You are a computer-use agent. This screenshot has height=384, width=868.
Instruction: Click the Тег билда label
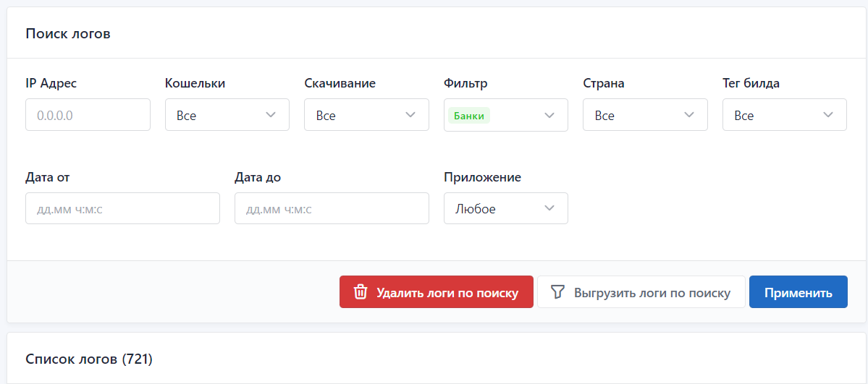coord(751,84)
